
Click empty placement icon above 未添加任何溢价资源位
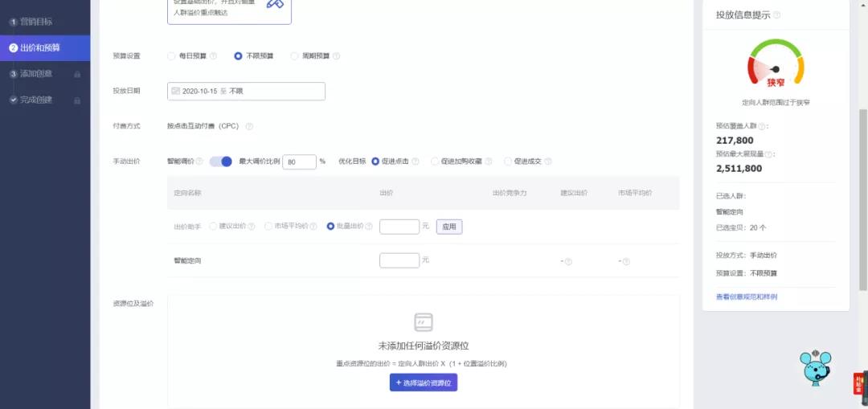tap(424, 322)
